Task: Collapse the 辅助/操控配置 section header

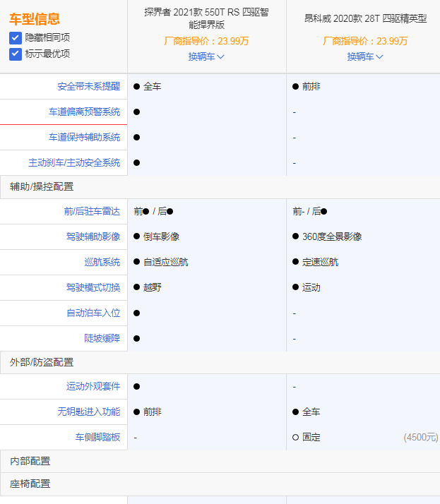Action: [x=42, y=187]
